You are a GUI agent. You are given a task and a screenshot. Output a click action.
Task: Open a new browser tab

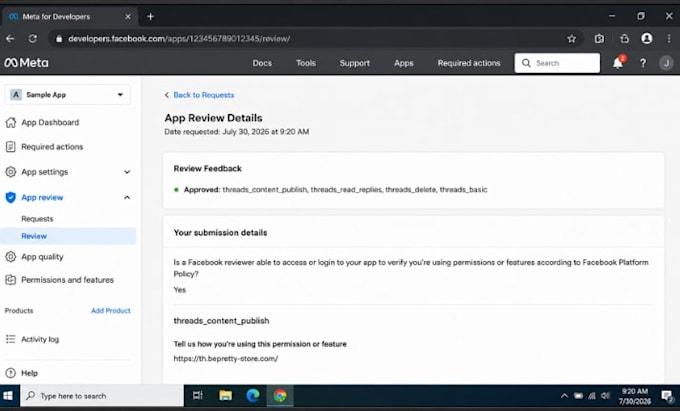coord(150,16)
